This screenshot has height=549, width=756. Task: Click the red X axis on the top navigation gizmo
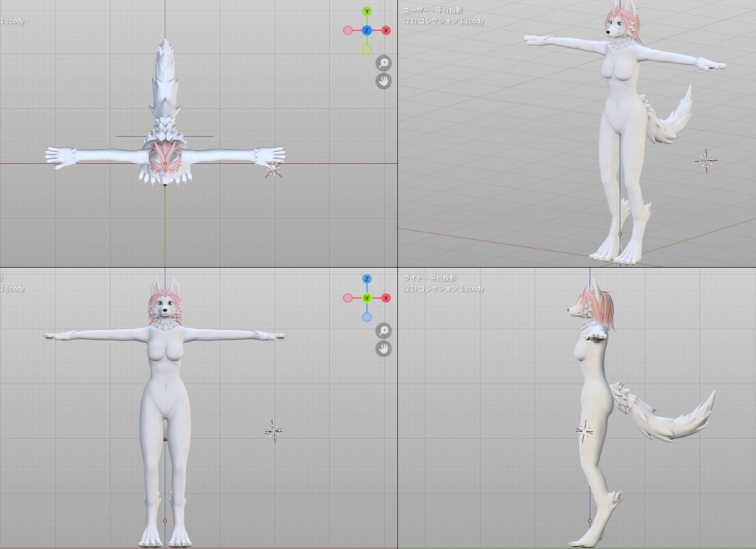(385, 30)
